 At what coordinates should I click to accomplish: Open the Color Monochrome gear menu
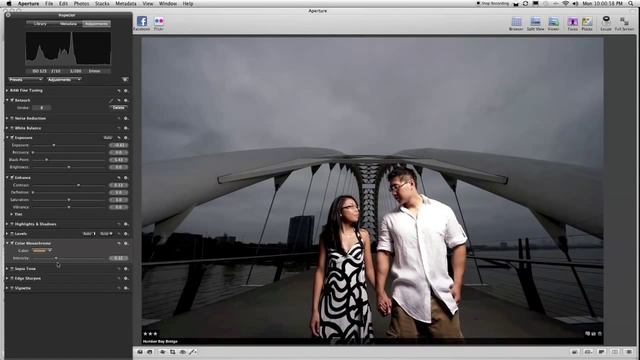pos(126,243)
